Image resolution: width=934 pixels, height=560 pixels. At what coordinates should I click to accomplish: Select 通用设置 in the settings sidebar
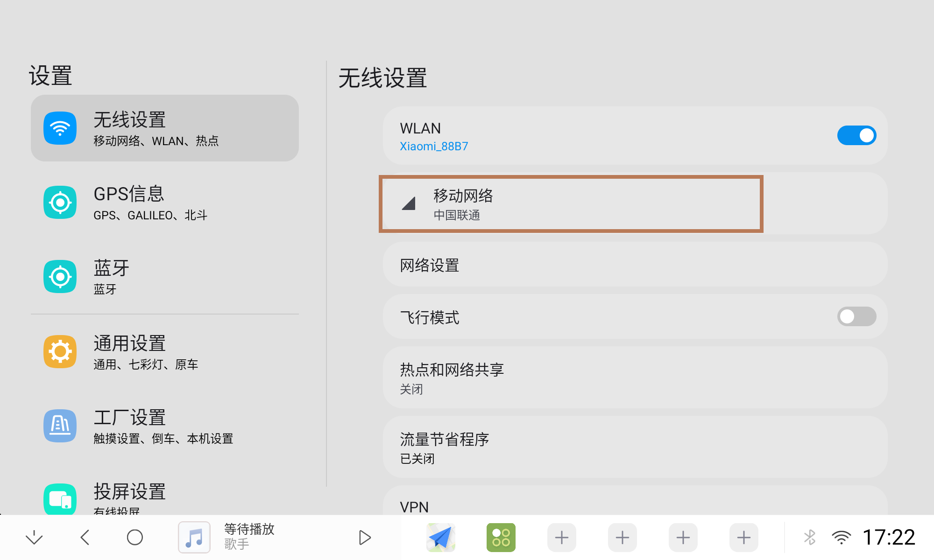click(164, 352)
